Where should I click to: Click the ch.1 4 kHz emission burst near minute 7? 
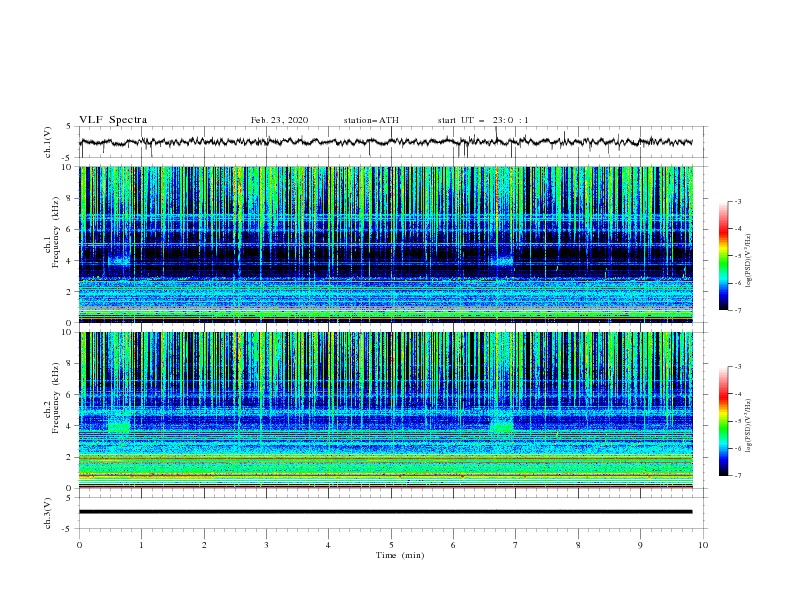[502, 261]
